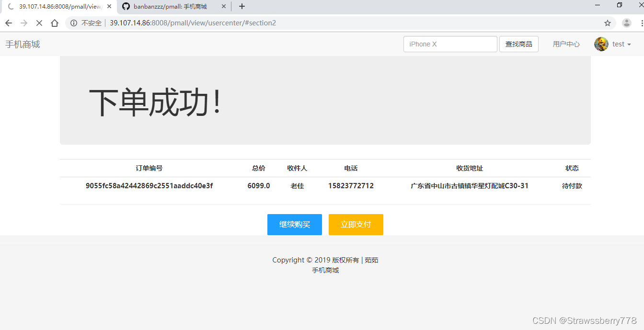The image size is (644, 330).
Task: Open Chrome profile avatar icon
Action: (627, 23)
